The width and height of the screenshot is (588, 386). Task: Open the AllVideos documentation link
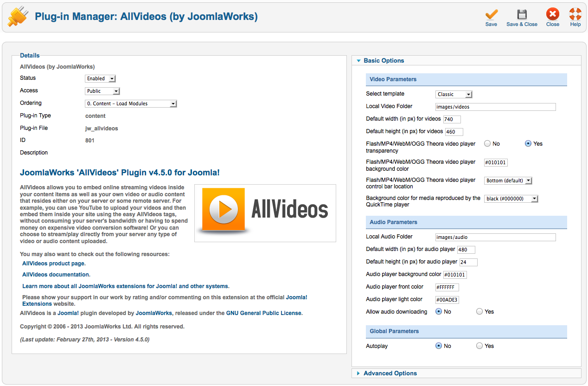(56, 275)
